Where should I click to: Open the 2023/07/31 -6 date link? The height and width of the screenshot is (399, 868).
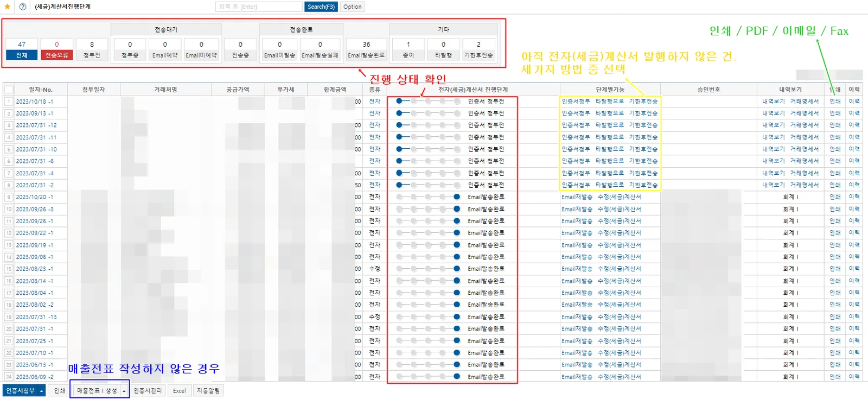pos(35,161)
